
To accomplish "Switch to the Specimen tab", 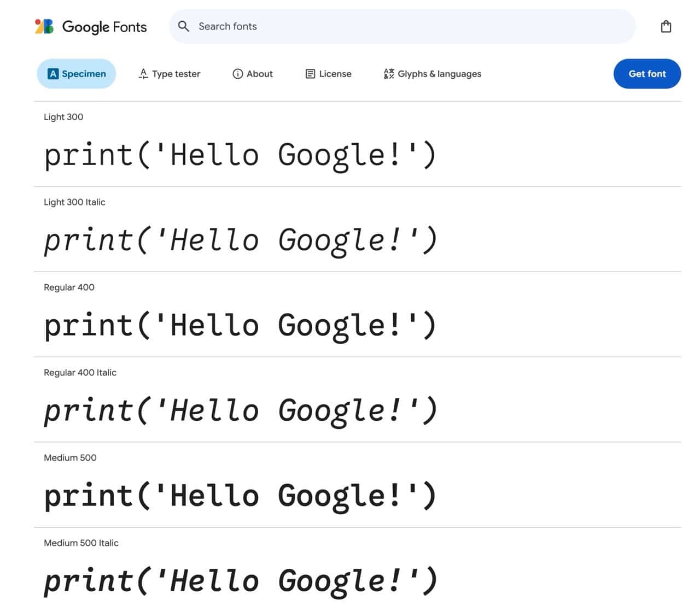I will 77,74.
